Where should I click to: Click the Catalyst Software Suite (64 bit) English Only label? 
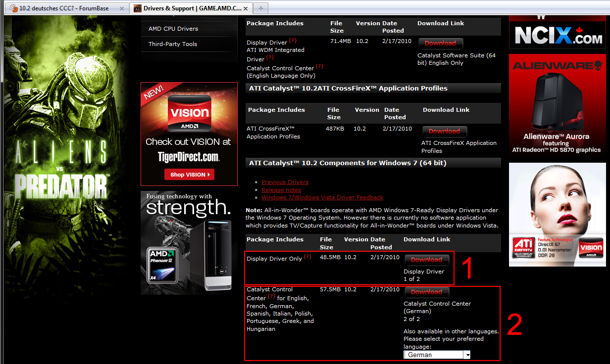coord(457,59)
